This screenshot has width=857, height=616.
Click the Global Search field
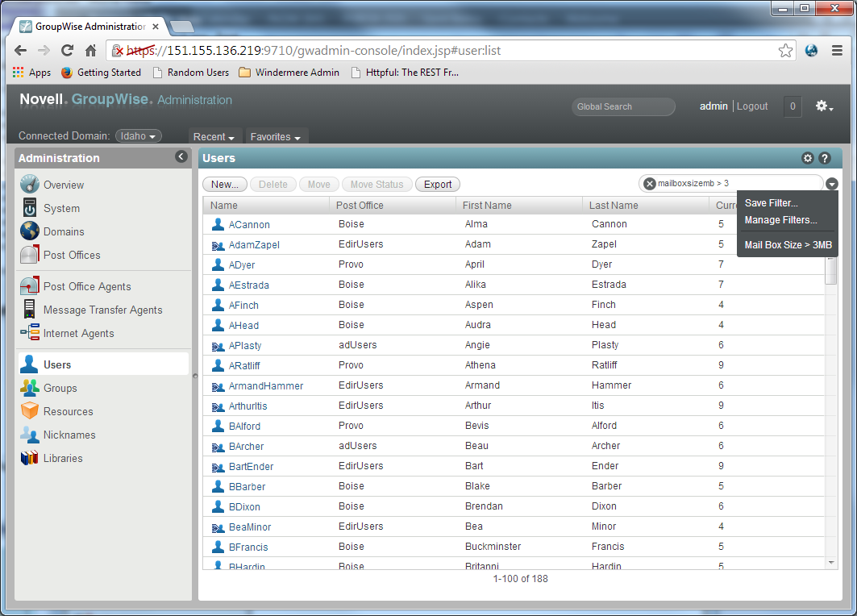[x=623, y=106]
